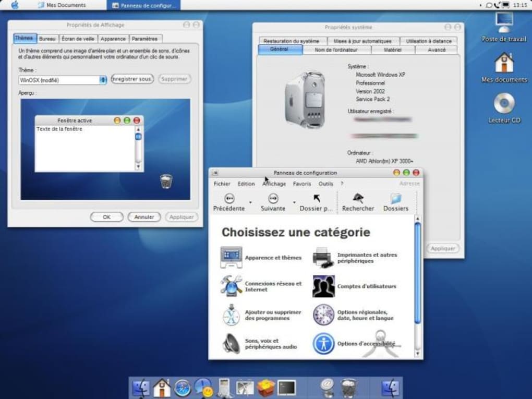Click OK in Propriétés de Affichage
532x399 pixels.
click(x=106, y=216)
